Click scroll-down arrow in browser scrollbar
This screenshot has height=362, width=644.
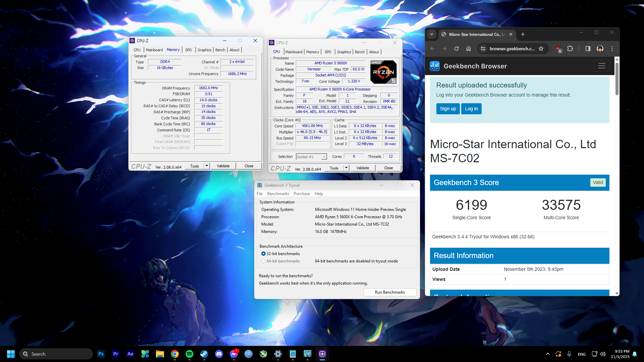pos(617,293)
